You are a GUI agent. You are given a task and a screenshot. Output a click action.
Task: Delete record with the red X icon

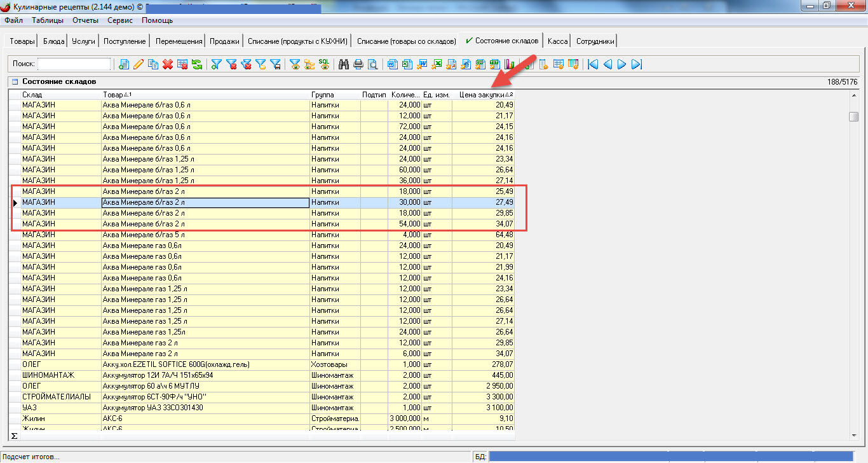pyautogui.click(x=168, y=64)
